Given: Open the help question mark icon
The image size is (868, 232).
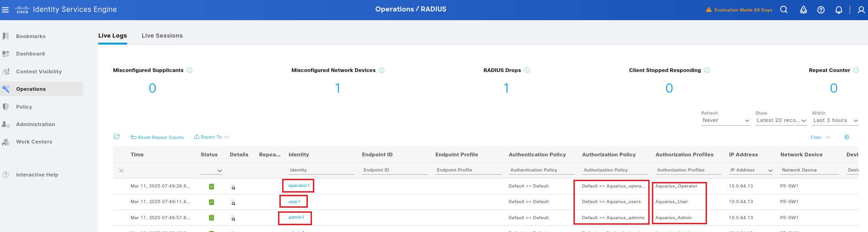Looking at the screenshot, I should tap(821, 10).
